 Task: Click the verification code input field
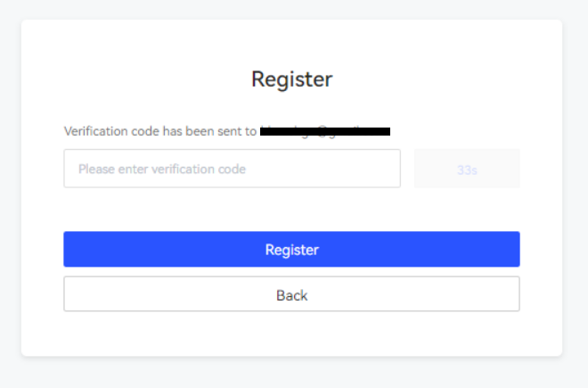point(232,169)
